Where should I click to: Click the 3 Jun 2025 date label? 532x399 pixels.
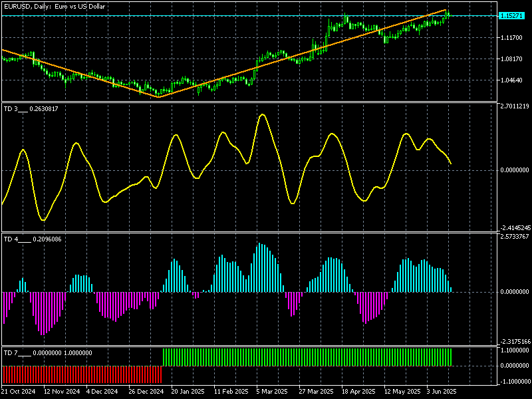click(x=442, y=392)
